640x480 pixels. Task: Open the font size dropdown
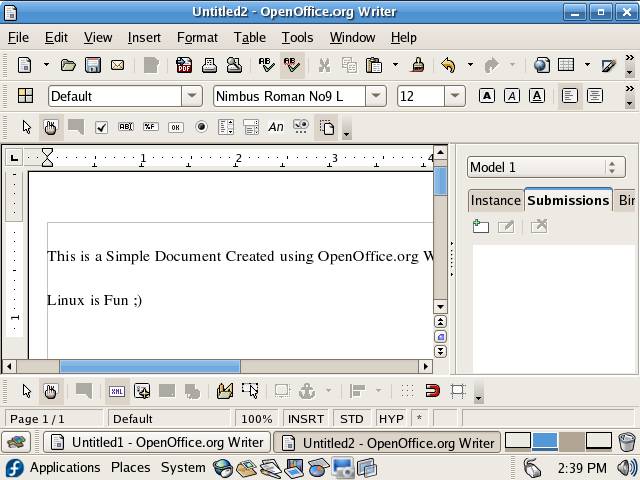(x=455, y=96)
